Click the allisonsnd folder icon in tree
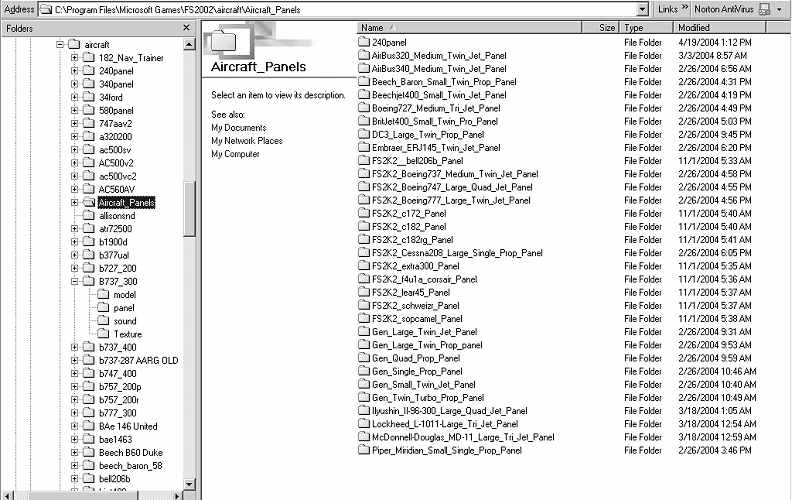 click(x=88, y=215)
